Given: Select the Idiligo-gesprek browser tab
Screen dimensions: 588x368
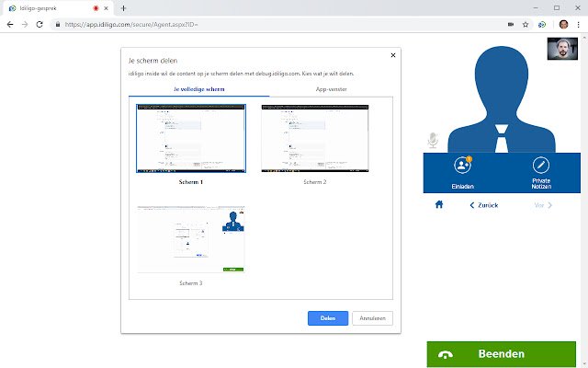Looking at the screenshot, I should [x=58, y=8].
